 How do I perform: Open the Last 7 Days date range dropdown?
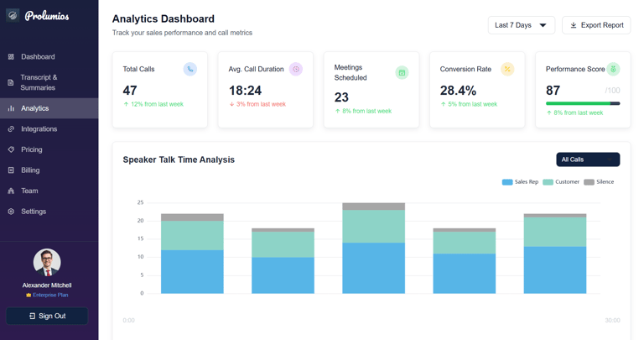[x=522, y=25]
